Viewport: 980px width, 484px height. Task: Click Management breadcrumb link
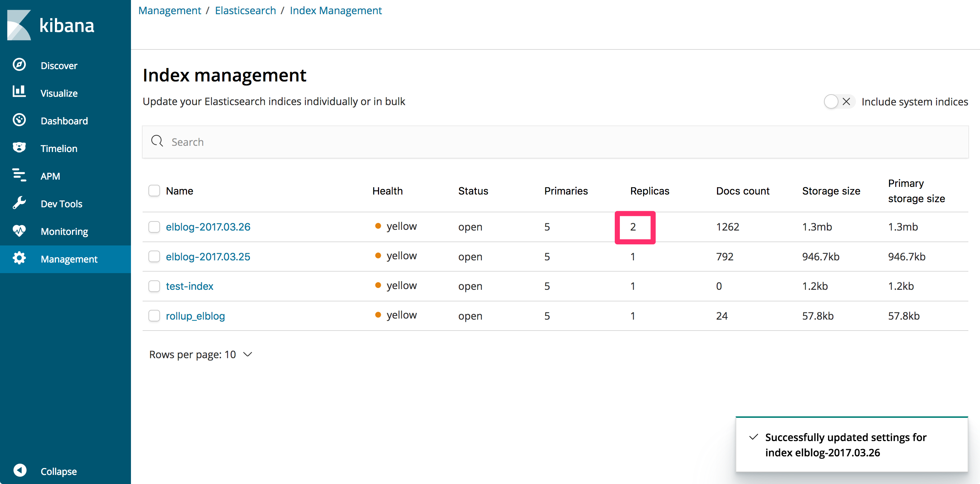[170, 10]
